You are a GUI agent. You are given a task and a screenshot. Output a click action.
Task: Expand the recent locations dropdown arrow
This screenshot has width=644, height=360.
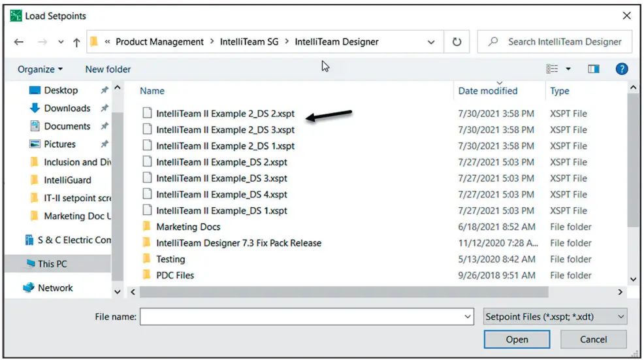pyautogui.click(x=61, y=42)
